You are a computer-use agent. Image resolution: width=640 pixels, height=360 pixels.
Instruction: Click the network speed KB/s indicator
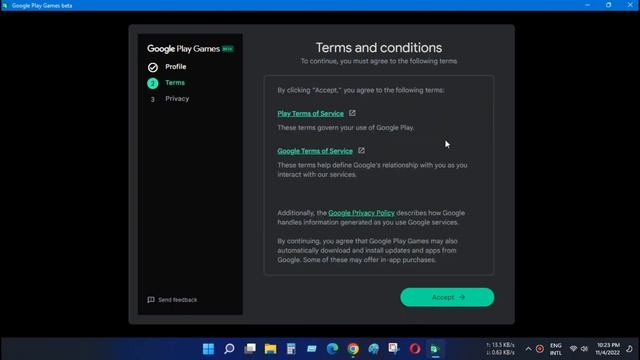point(500,349)
